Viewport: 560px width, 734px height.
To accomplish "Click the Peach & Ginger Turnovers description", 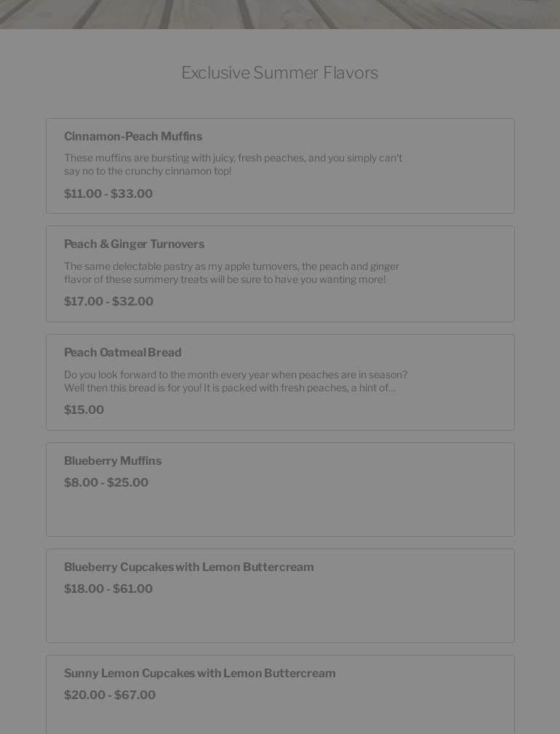I will point(231,273).
